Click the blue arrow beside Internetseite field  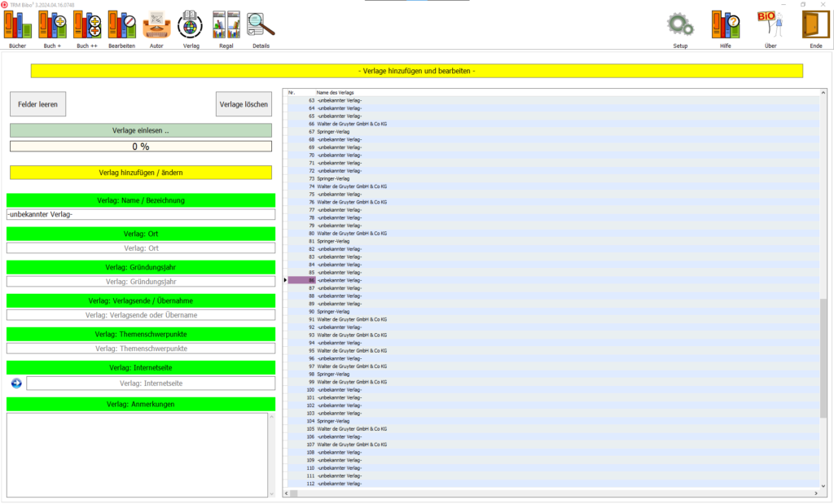[x=16, y=383]
